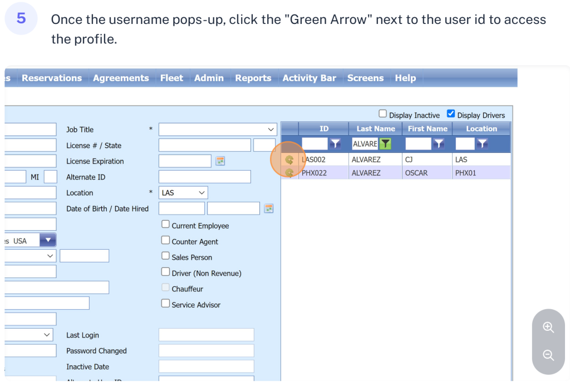Click the green arrow next to PHX022

[289, 173]
